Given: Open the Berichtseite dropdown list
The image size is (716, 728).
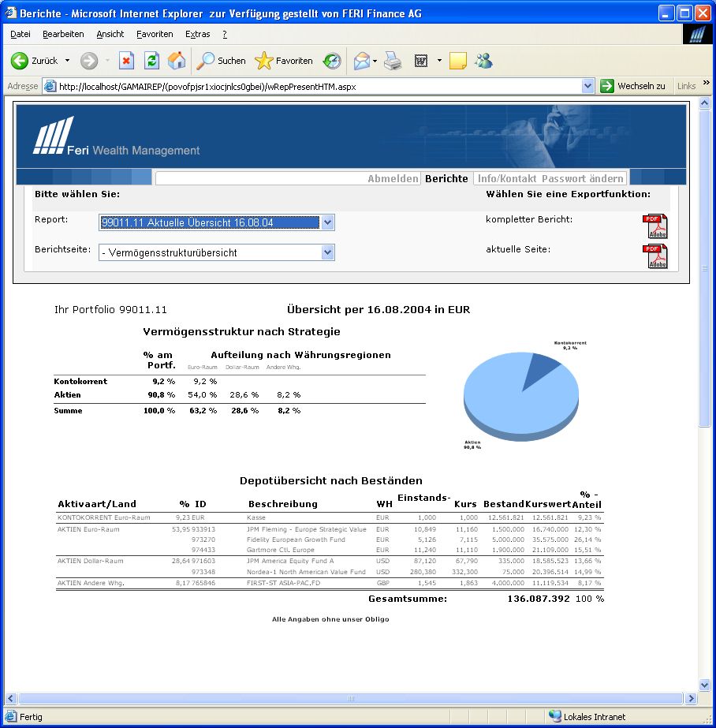Looking at the screenshot, I should (x=327, y=252).
